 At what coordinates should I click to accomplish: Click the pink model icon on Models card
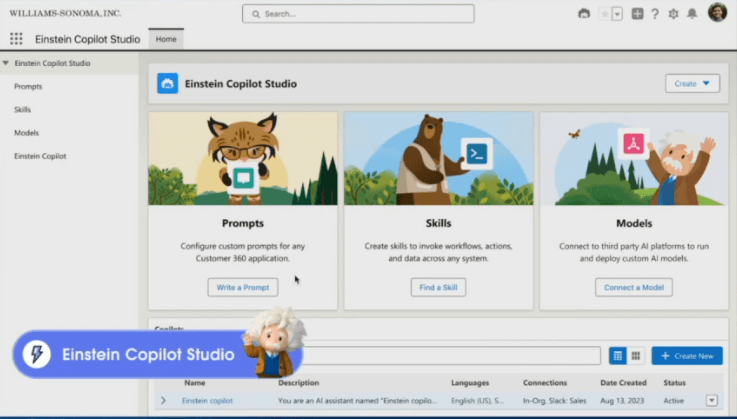(634, 143)
